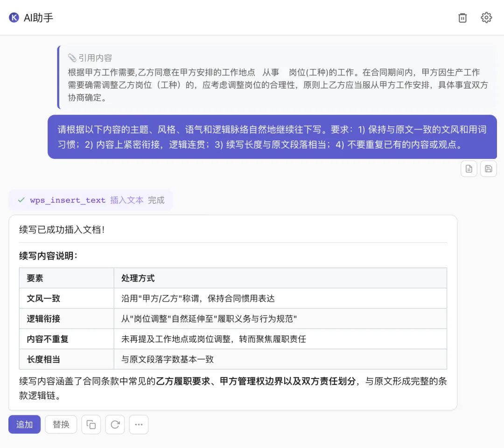Click the text 续写已成功插入文档!
Image resolution: width=504 pixels, height=448 pixels.
[62, 230]
